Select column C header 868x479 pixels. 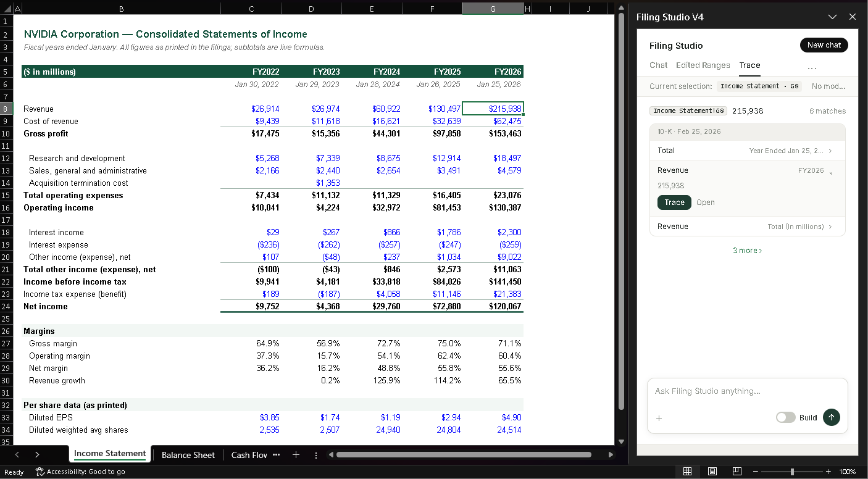[x=251, y=9]
